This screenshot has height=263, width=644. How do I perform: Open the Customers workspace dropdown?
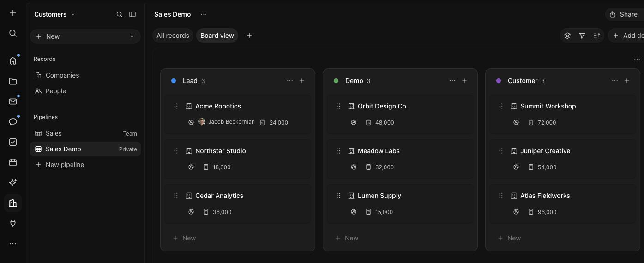click(54, 14)
